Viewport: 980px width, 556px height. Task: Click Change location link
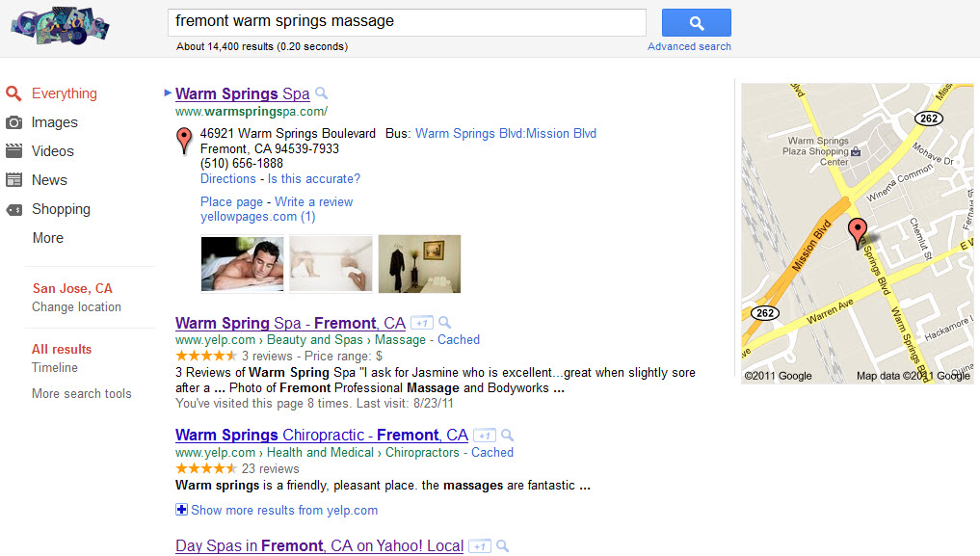[76, 306]
